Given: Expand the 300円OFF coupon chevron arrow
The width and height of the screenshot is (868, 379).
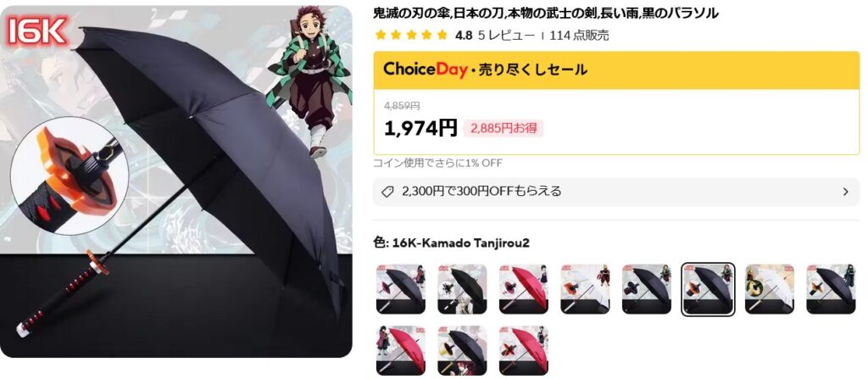Looking at the screenshot, I should pos(845,192).
